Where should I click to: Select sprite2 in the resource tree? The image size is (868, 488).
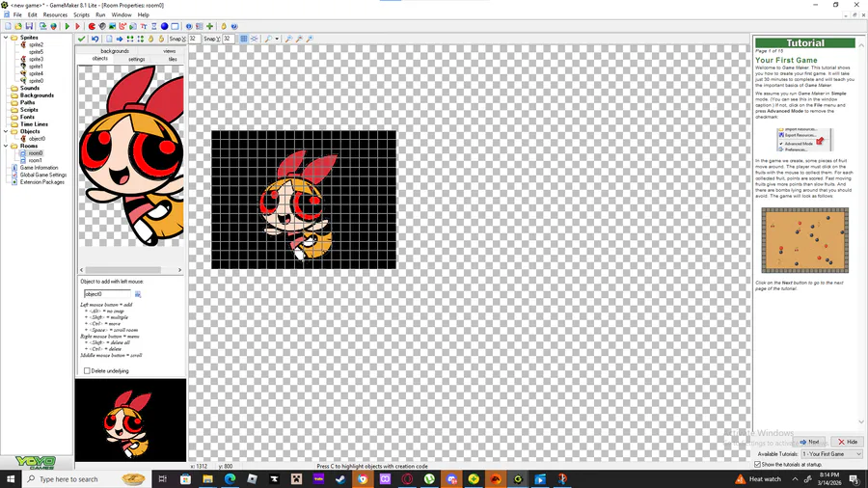[x=36, y=44]
